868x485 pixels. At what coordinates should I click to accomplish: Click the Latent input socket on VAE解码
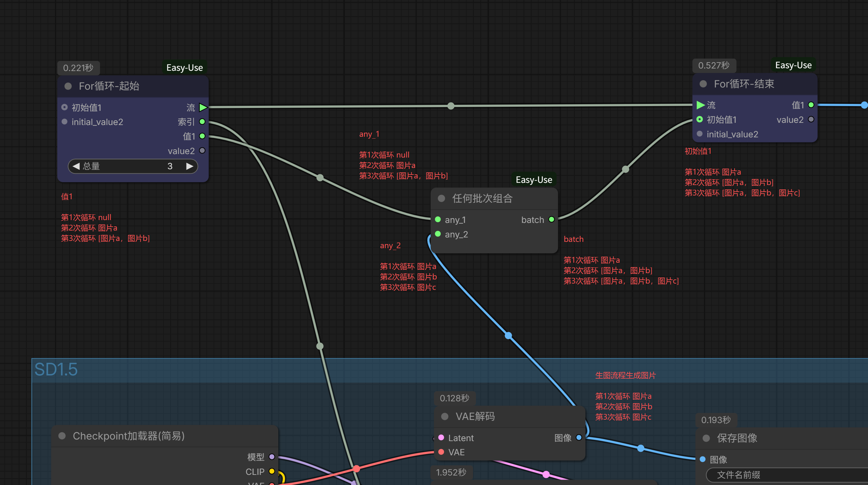point(441,437)
